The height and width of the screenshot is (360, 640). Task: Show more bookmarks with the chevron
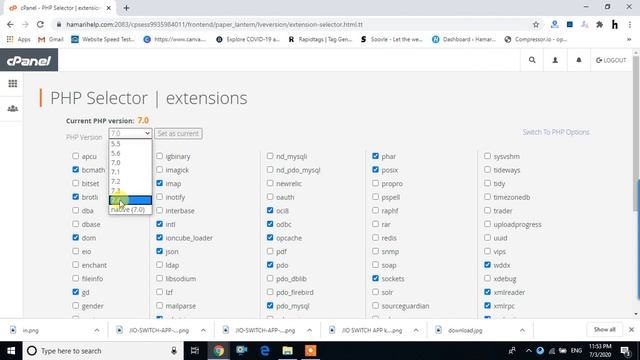(629, 39)
